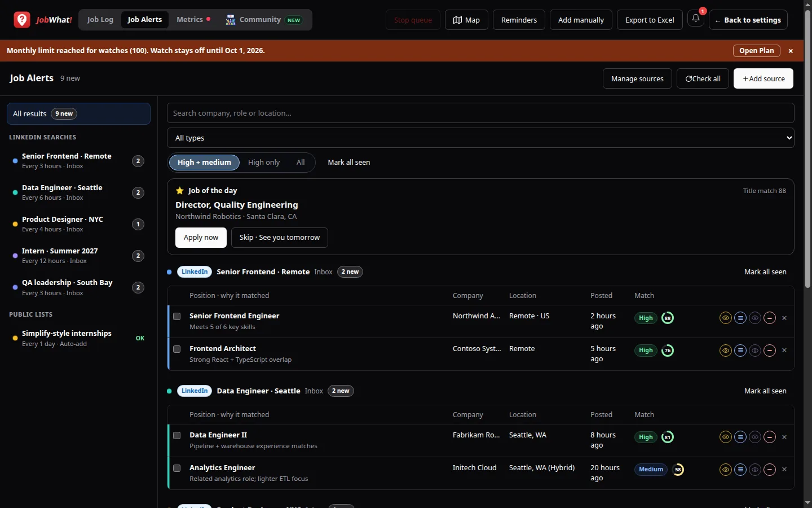Open Simplify-style internships public list

click(x=78, y=338)
